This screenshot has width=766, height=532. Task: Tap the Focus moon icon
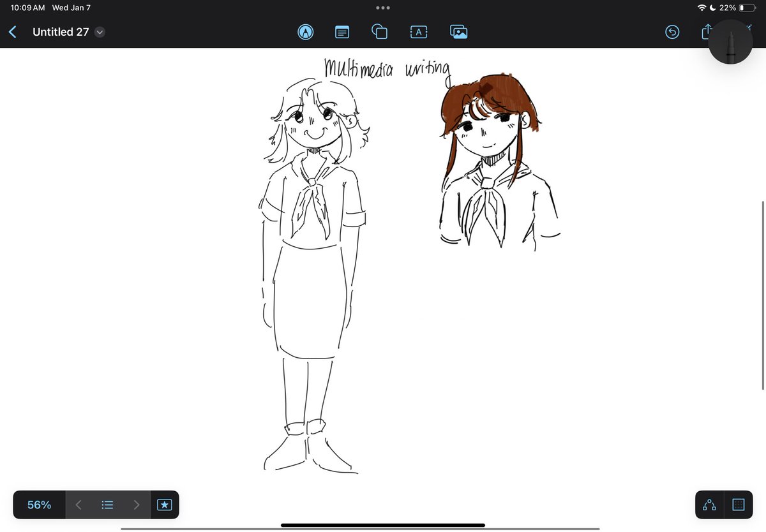[712, 8]
